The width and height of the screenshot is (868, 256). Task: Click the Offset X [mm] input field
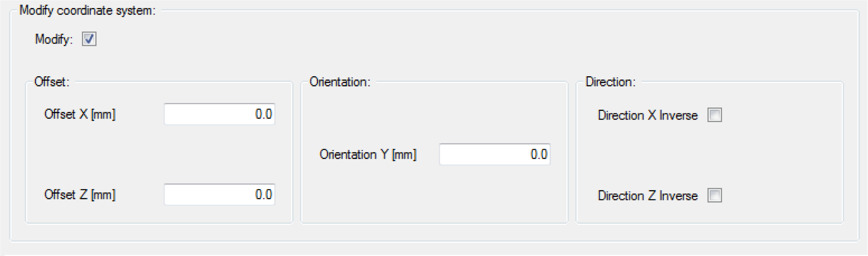pyautogui.click(x=219, y=114)
